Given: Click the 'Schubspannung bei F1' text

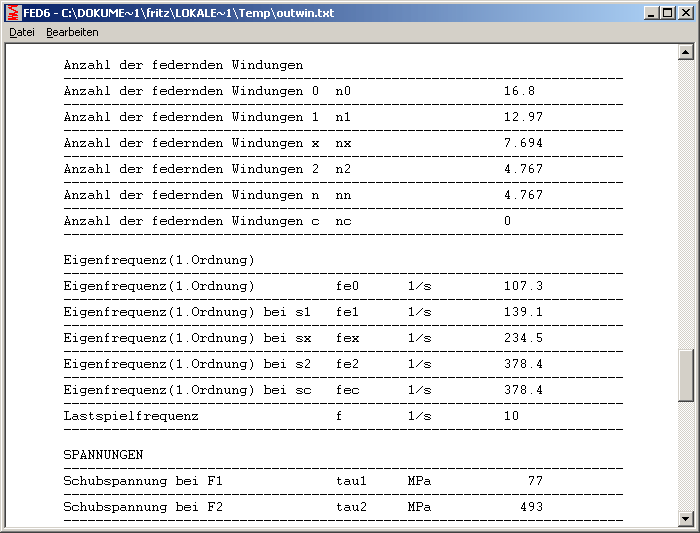Looking at the screenshot, I should 143,481.
